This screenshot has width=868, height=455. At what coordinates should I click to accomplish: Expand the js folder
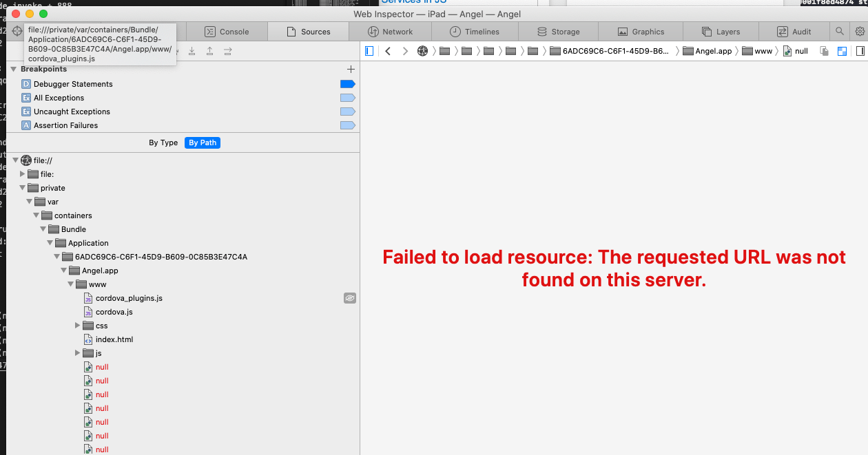pos(77,352)
